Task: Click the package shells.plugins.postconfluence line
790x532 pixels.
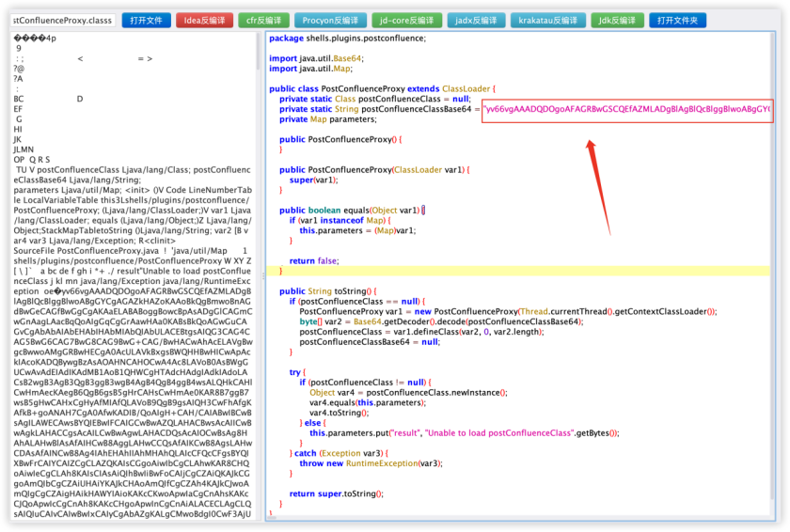Action: point(347,39)
